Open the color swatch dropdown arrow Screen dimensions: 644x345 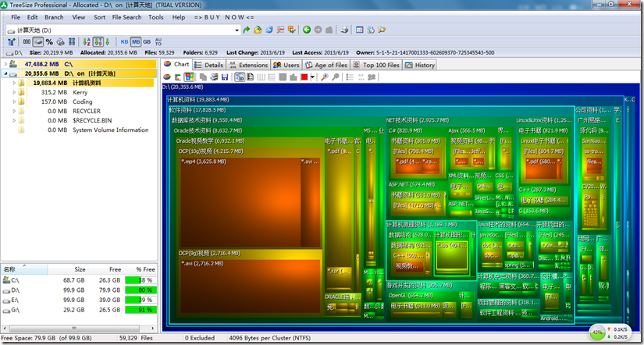[312, 76]
